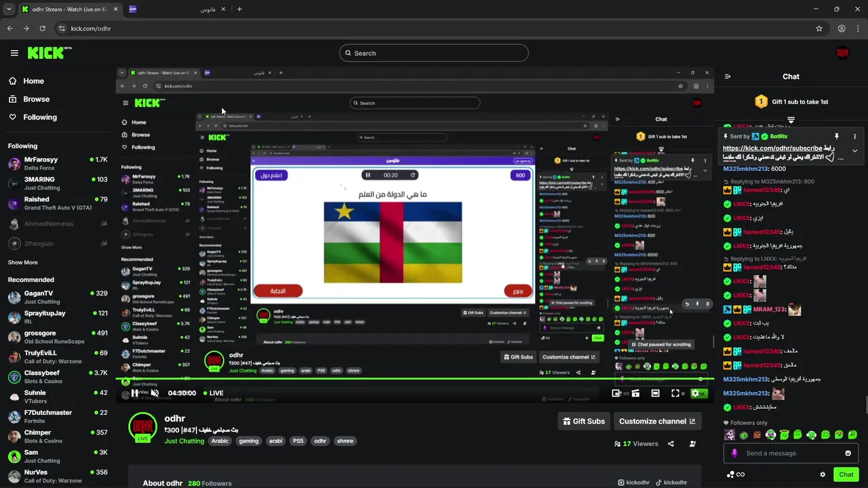The width and height of the screenshot is (868, 488).
Task: Go back in browser history
Action: click(x=9, y=28)
